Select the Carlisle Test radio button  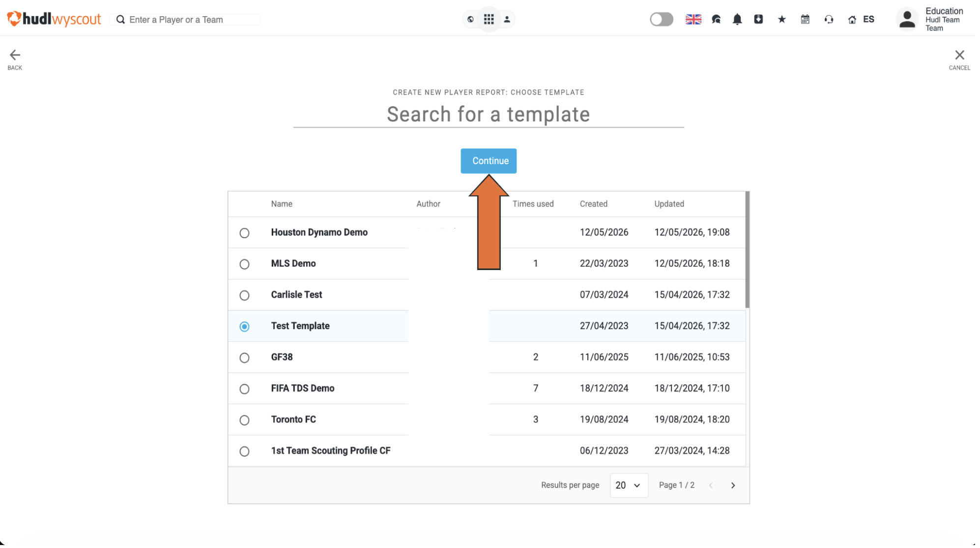[x=244, y=295]
